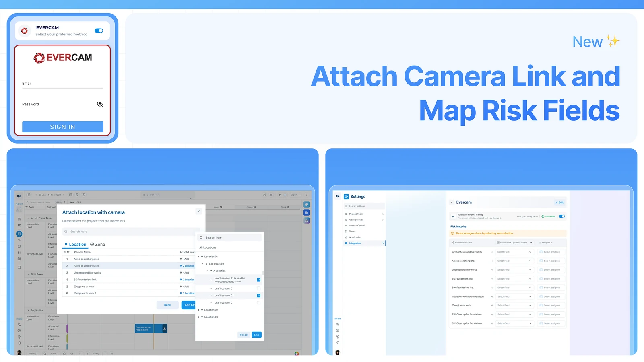The height and width of the screenshot is (362, 644).
Task: Select the Zone option in dialog
Action: coord(98,245)
